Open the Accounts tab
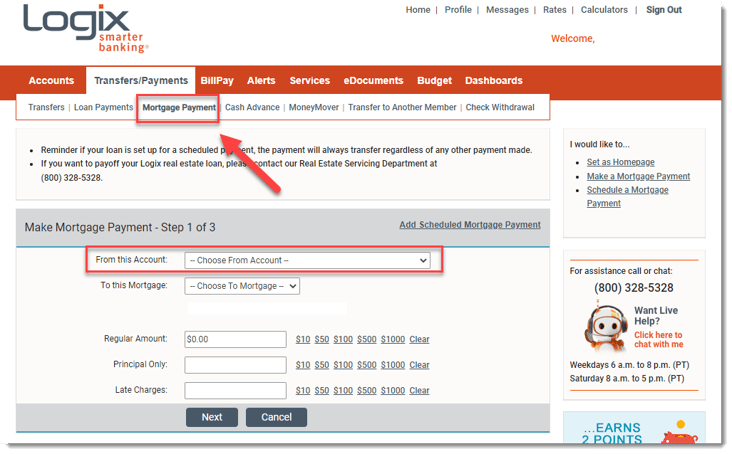The image size is (732, 454). pyautogui.click(x=51, y=81)
